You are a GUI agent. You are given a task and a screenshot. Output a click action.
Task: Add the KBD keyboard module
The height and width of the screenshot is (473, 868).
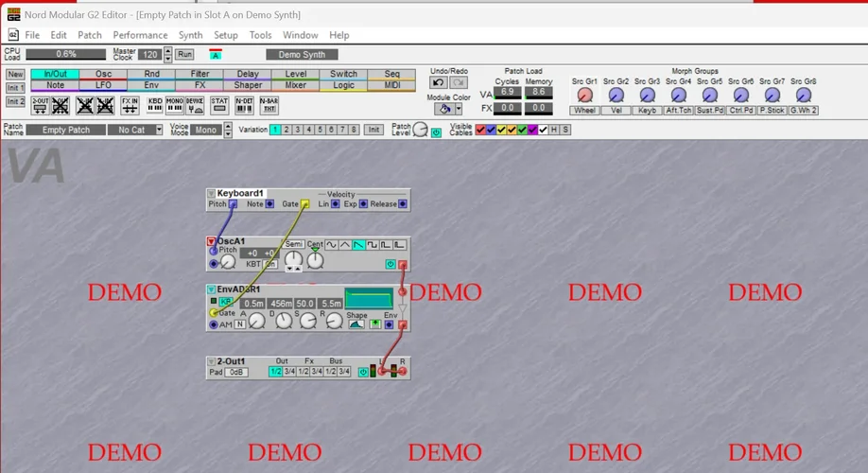click(x=154, y=105)
